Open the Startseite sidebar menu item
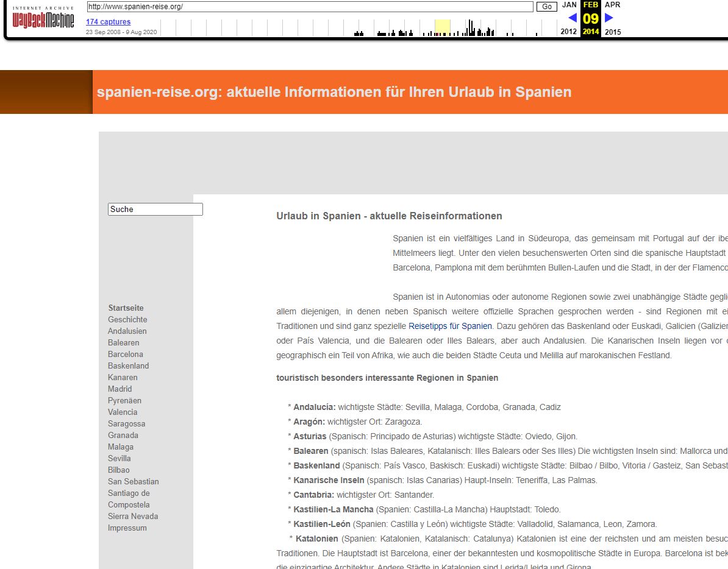 tap(126, 308)
